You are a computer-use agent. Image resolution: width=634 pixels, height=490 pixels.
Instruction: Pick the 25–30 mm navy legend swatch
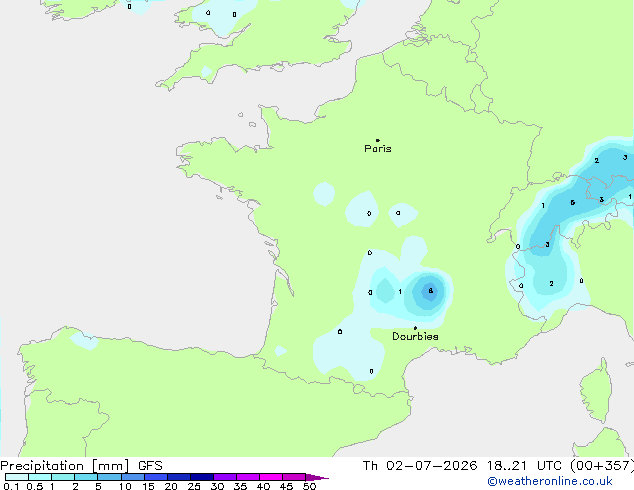(202, 477)
